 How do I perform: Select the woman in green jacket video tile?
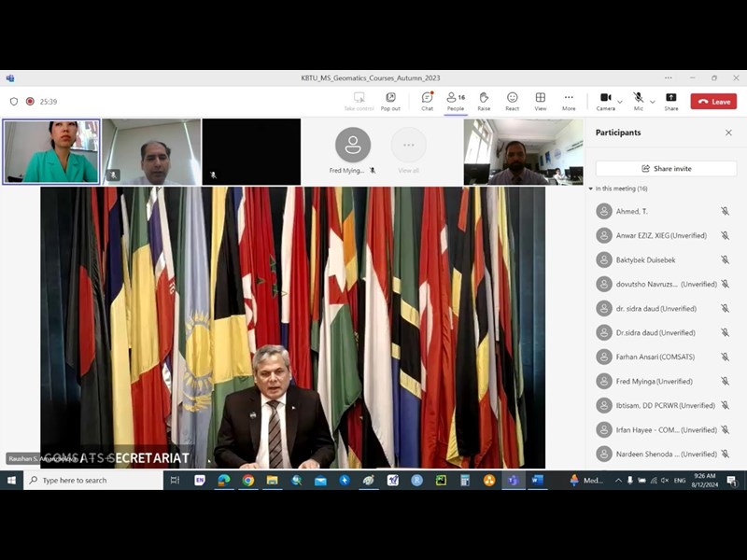51,151
